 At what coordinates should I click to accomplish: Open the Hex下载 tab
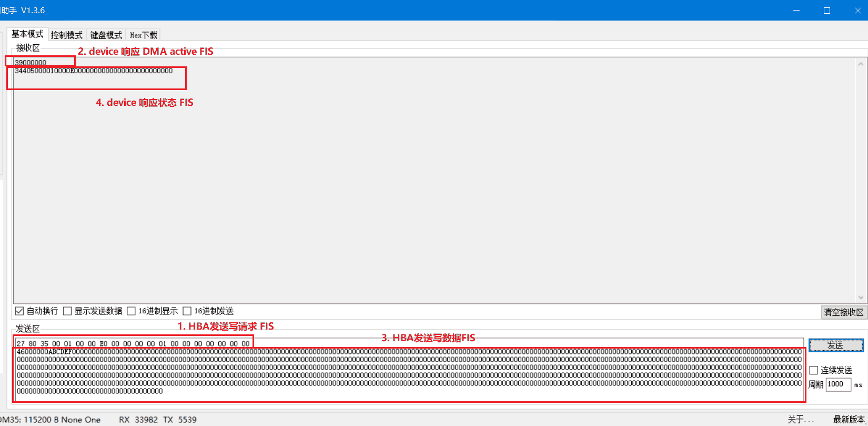point(144,35)
